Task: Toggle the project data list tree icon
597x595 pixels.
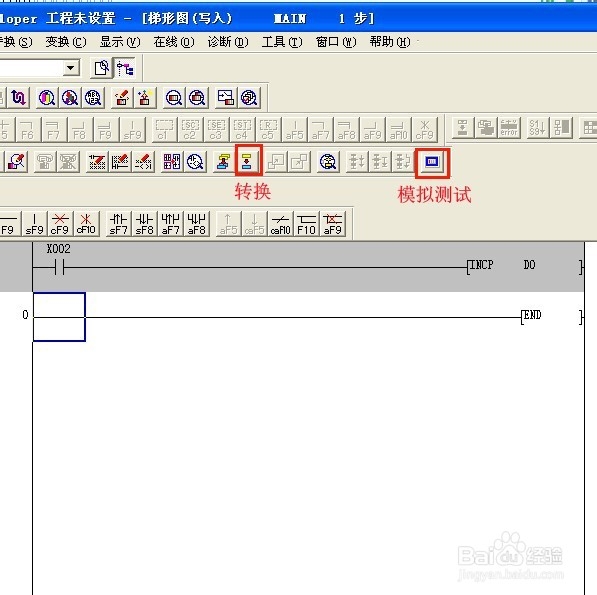Action: point(125,69)
